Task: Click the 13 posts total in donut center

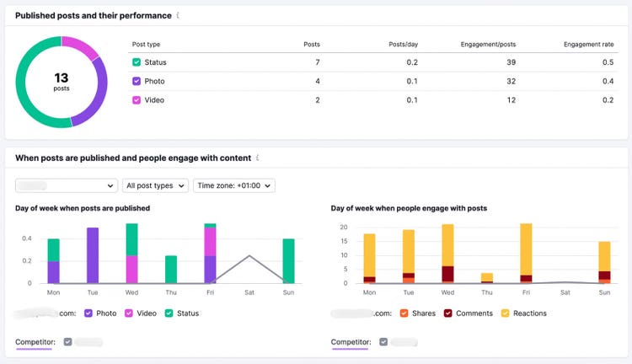Action: point(62,82)
